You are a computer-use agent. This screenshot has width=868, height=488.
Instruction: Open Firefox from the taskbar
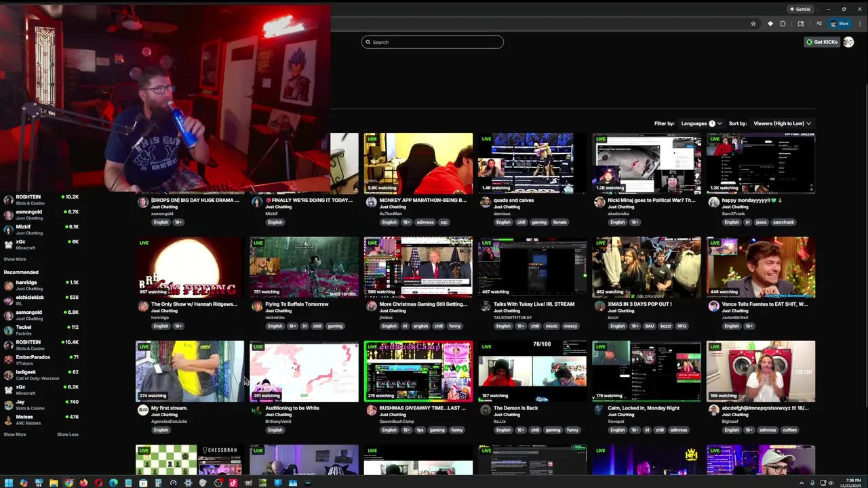point(83,483)
